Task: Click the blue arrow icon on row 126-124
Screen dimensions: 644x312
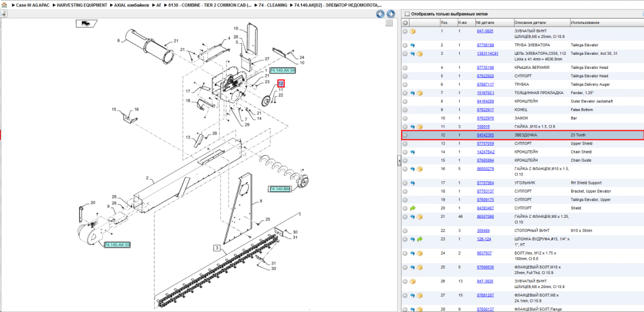Action: [x=413, y=239]
